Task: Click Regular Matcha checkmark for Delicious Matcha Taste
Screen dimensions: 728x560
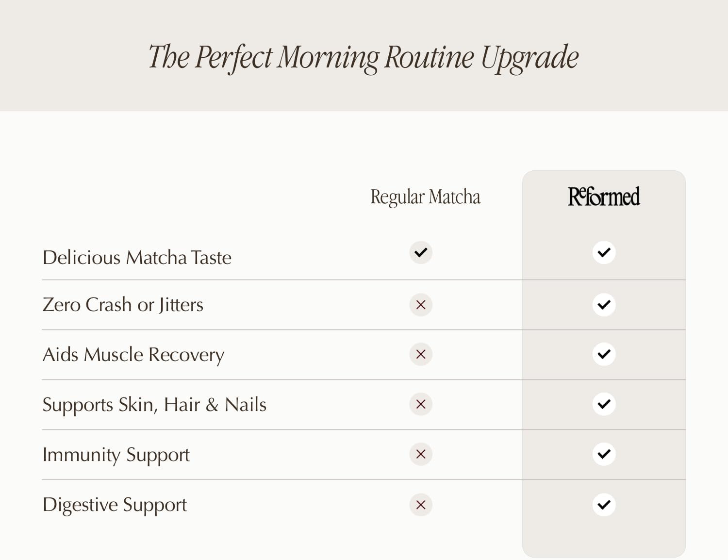Action: (421, 252)
